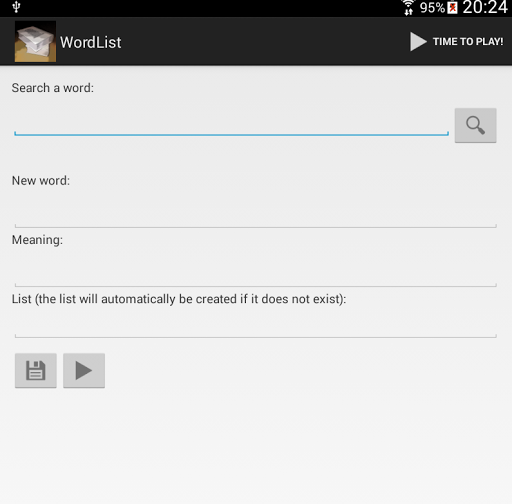Tap the 20:24 clock in status bar

coord(485,7)
